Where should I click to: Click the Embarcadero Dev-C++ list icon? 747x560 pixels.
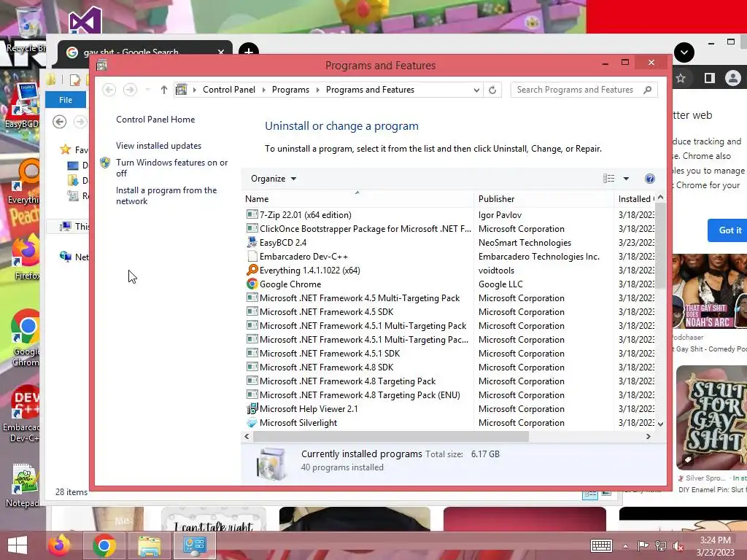[252, 256]
